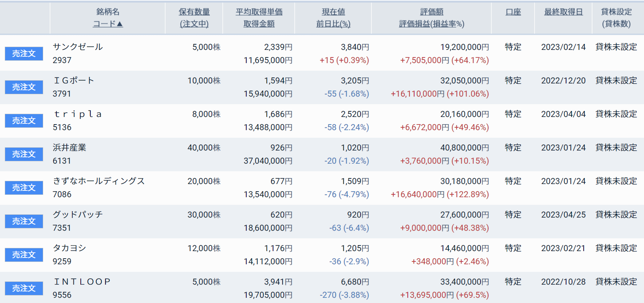Viewport: 644px width, 303px height.
Task: Click stock code 5136
Action: tap(62, 127)
